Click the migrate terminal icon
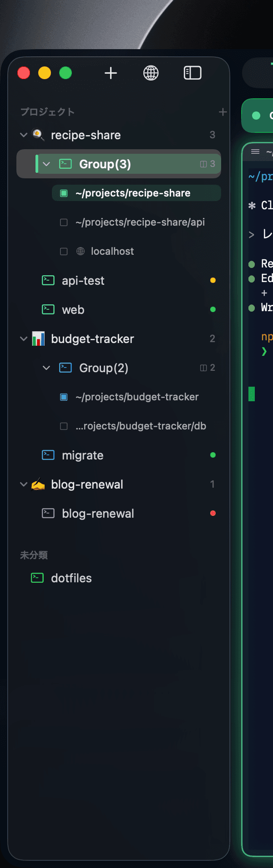 click(48, 455)
